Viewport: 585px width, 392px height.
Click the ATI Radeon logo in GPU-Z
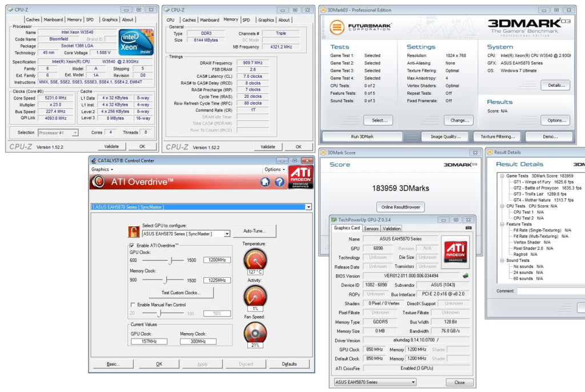pyautogui.click(x=455, y=252)
